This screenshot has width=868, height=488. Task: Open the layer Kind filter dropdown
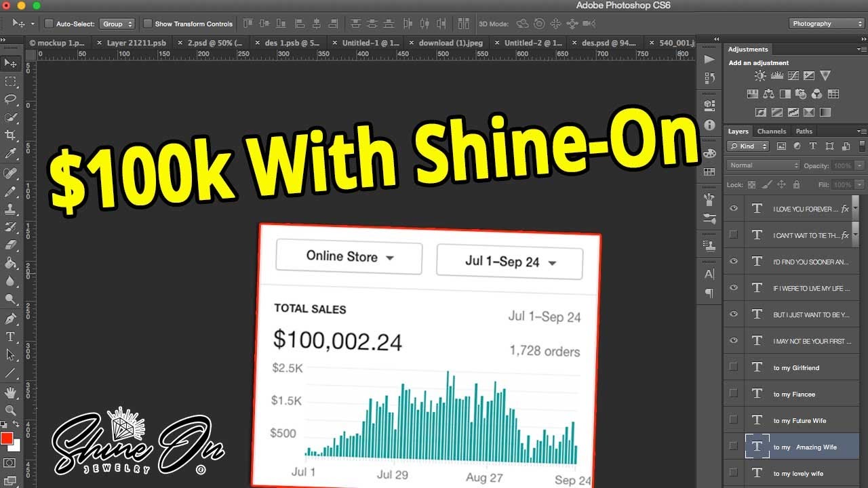(748, 146)
